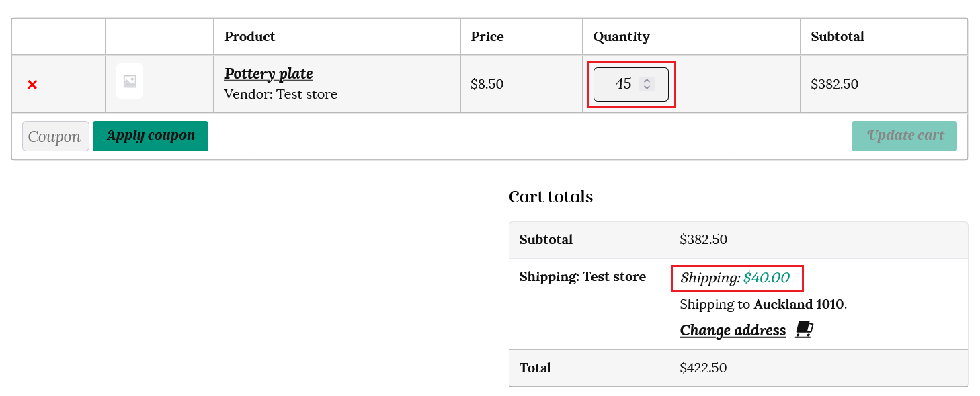Click the Price column header
The width and height of the screenshot is (980, 396).
[x=487, y=37]
